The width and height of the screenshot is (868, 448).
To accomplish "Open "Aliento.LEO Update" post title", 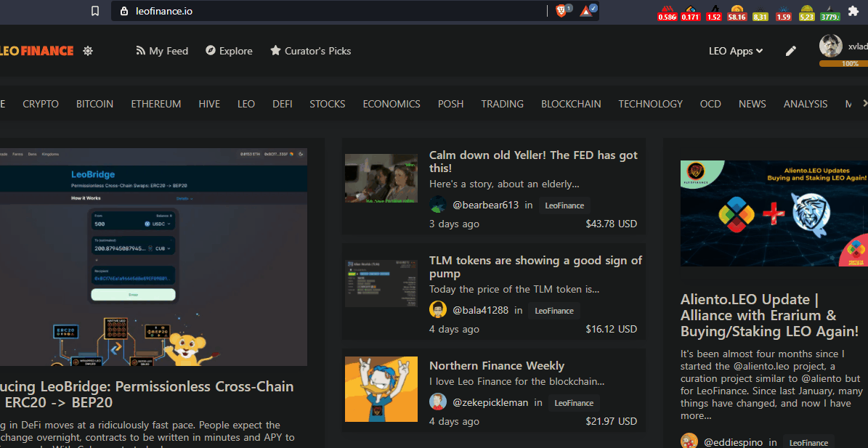I will click(769, 315).
